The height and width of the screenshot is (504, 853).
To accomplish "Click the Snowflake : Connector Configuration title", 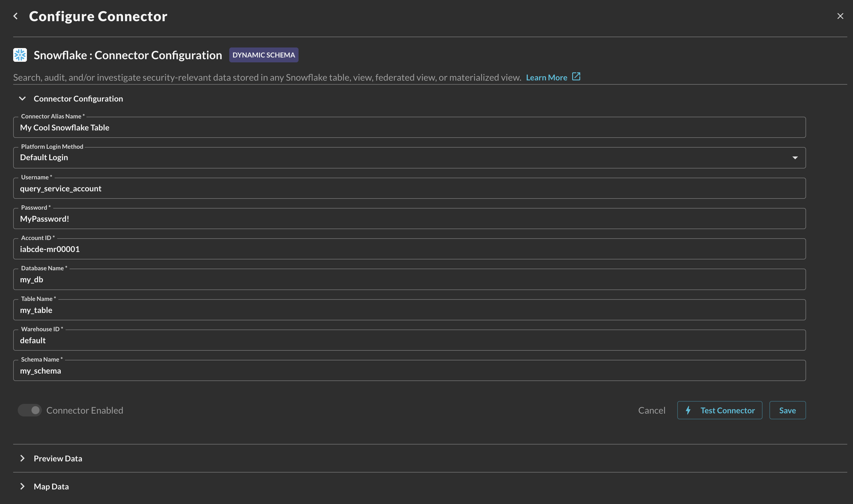I will [x=128, y=55].
